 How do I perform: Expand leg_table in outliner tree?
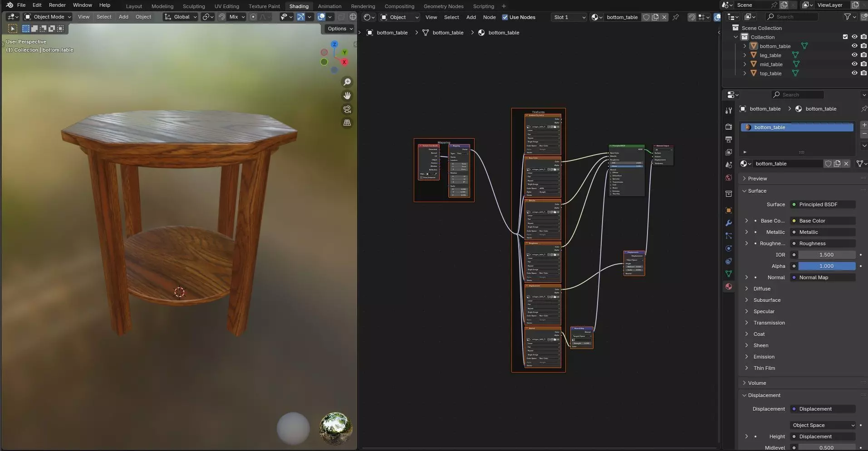(x=745, y=55)
